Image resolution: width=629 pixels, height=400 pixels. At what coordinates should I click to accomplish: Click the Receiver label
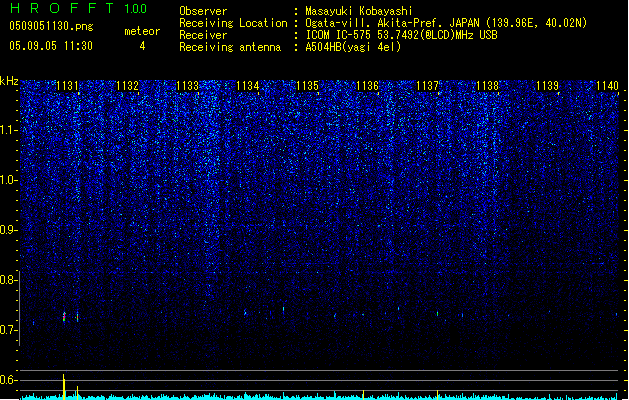coord(203,35)
